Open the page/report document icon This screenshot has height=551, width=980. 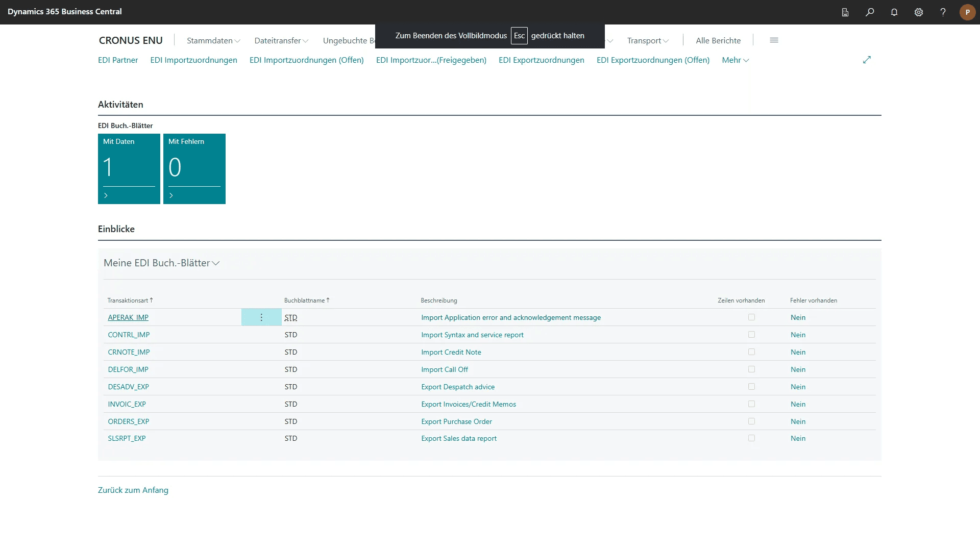(x=845, y=12)
